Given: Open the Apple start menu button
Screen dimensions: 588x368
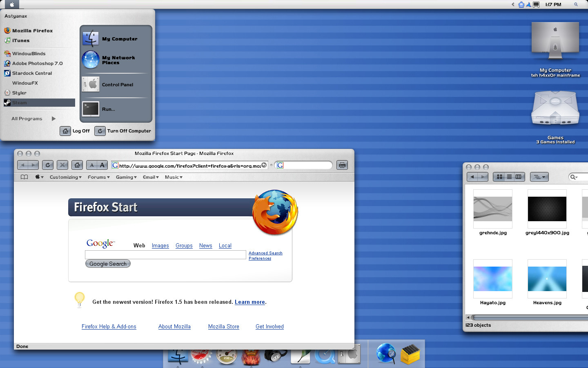Looking at the screenshot, I should tap(12, 4).
